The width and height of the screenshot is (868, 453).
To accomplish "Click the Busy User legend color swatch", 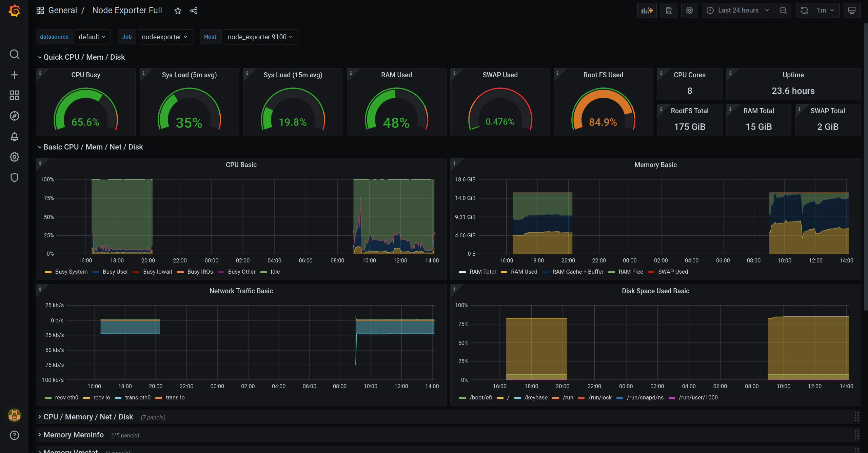I will [96, 272].
